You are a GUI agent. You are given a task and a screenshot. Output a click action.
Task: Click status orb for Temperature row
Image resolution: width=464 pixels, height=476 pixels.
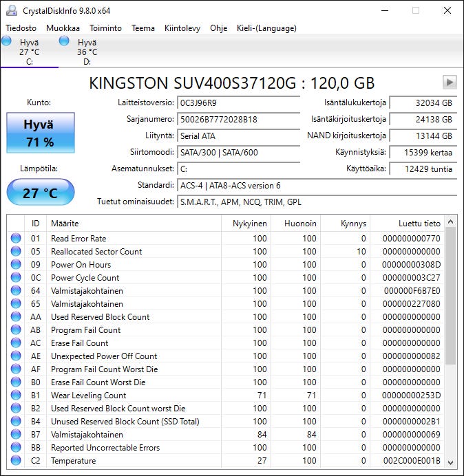pos(16,460)
